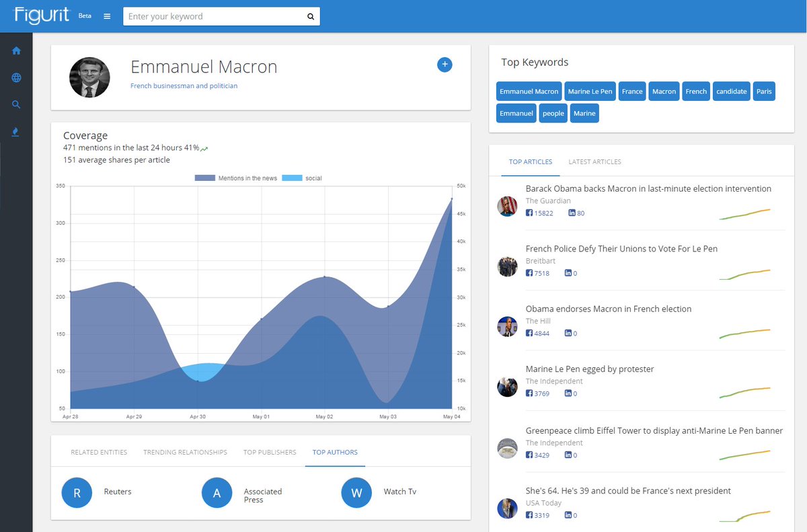Open sidebar search magnifier icon
This screenshot has height=532, width=807.
click(x=16, y=104)
